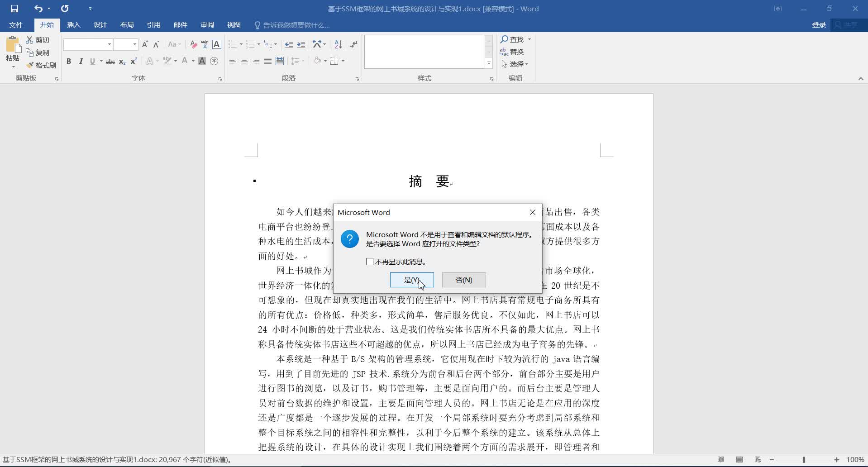Check 'Don't show this message again' box
The width and height of the screenshot is (868, 467).
pos(370,262)
